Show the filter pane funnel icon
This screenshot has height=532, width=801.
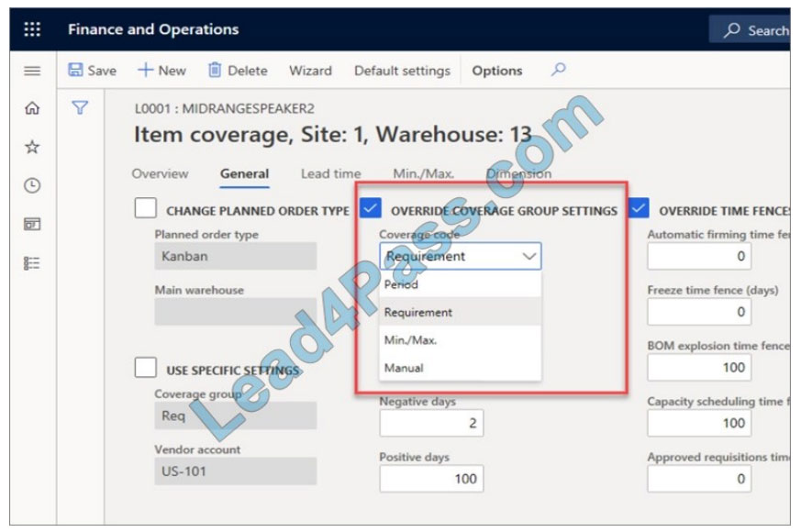(80, 107)
